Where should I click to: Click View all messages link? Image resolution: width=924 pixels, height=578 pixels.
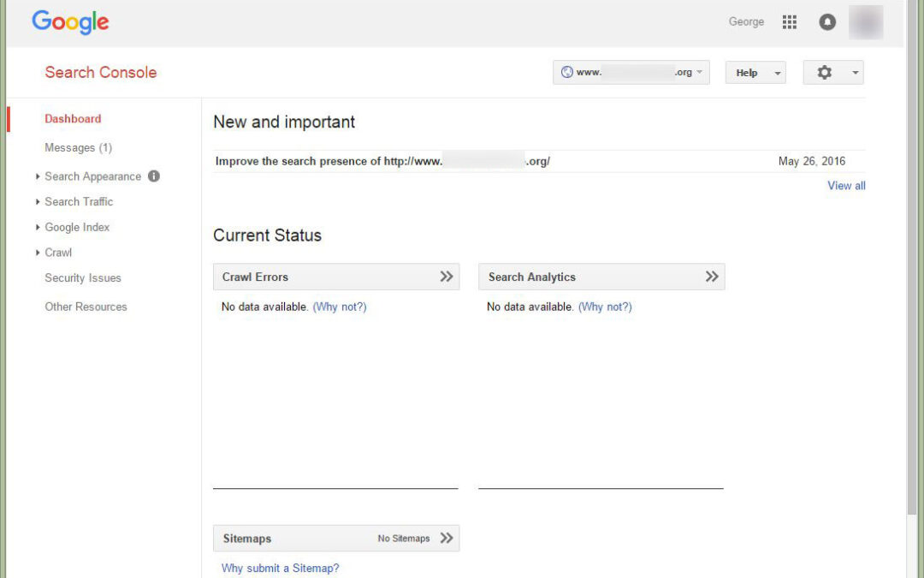tap(846, 186)
